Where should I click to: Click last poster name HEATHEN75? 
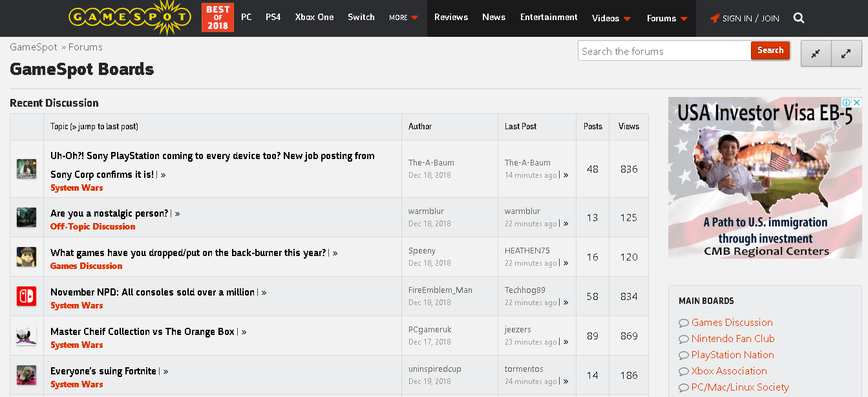527,251
